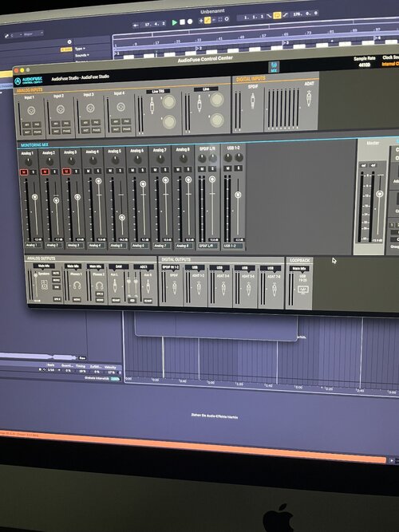Click the Analog 1 fader handle
Screen dimensions: 399x532
tap(34, 197)
